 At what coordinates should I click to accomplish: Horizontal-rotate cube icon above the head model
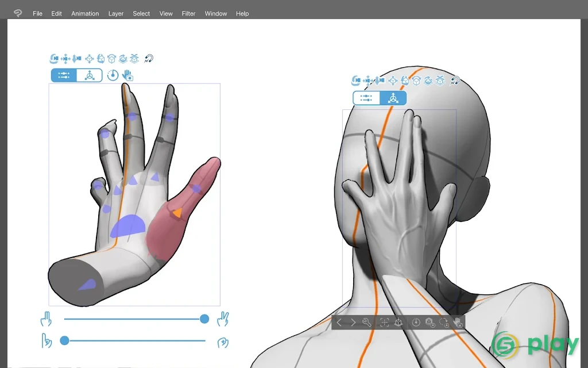tap(428, 80)
